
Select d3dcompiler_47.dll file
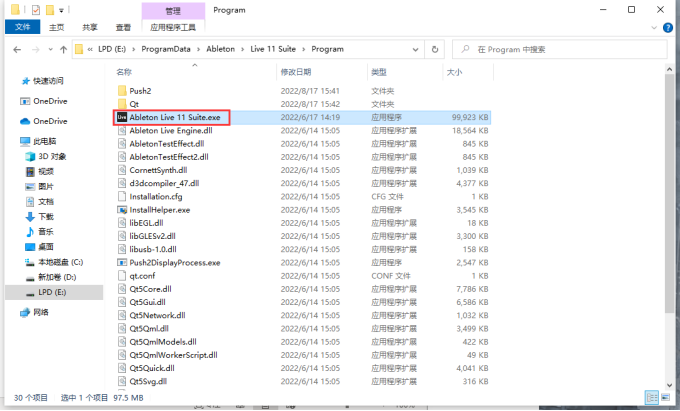coord(164,183)
